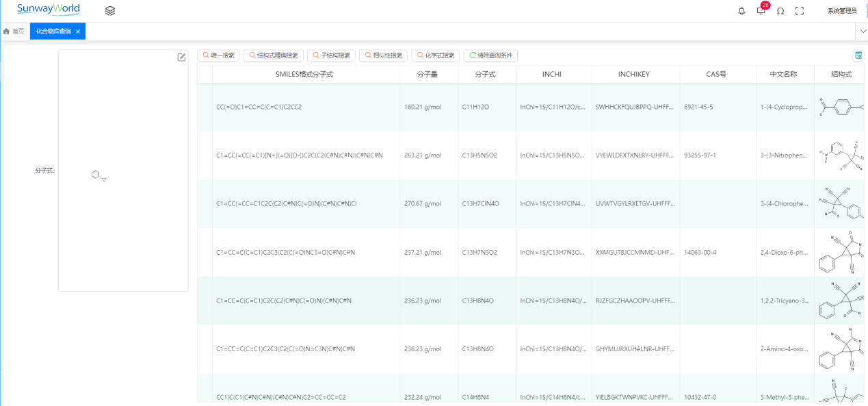Viewport: 868px width, 406px height.
Task: Click the column settings icon above table
Action: 858,55
